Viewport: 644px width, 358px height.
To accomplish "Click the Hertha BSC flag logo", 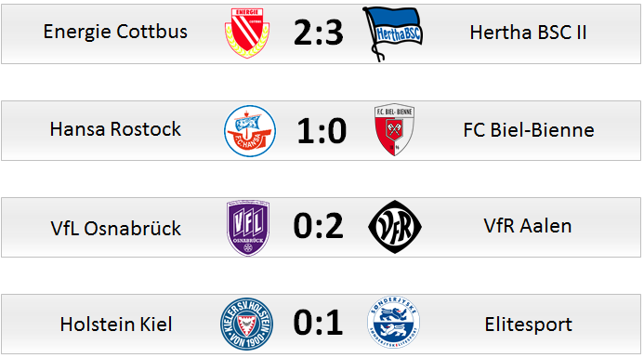I will [393, 33].
